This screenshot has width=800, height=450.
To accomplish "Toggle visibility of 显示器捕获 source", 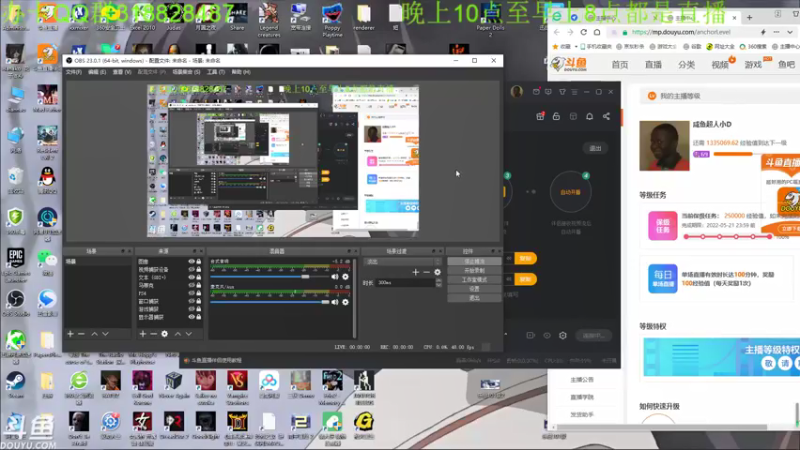I will (191, 317).
